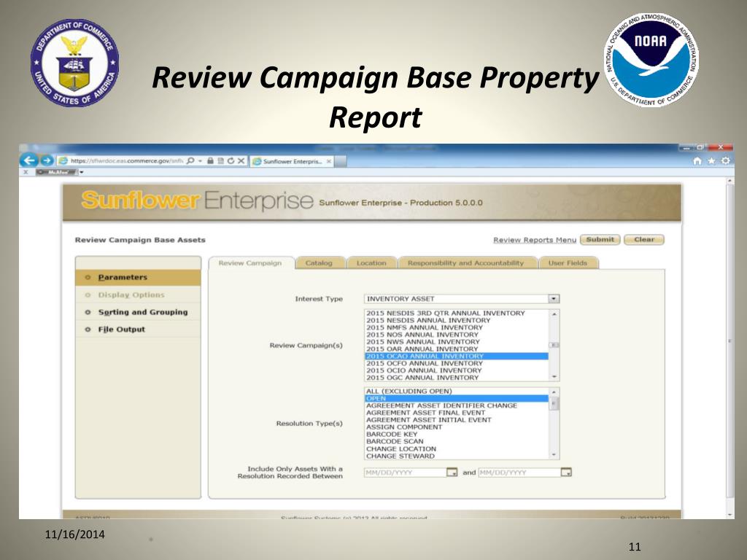Viewport: 747px width, 560px height.
Task: Click the end date MM/DD/YYYY field
Action: click(x=519, y=472)
